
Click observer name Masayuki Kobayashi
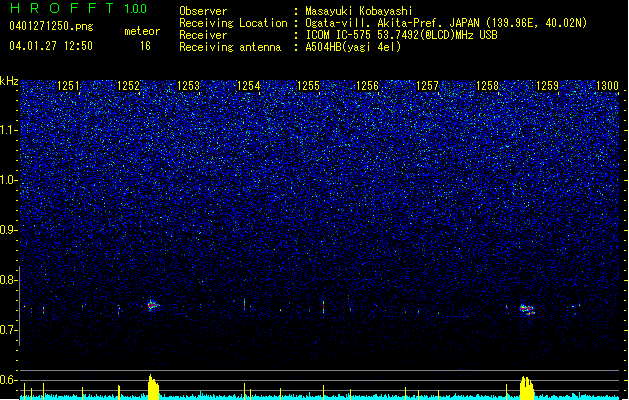pyautogui.click(x=359, y=11)
